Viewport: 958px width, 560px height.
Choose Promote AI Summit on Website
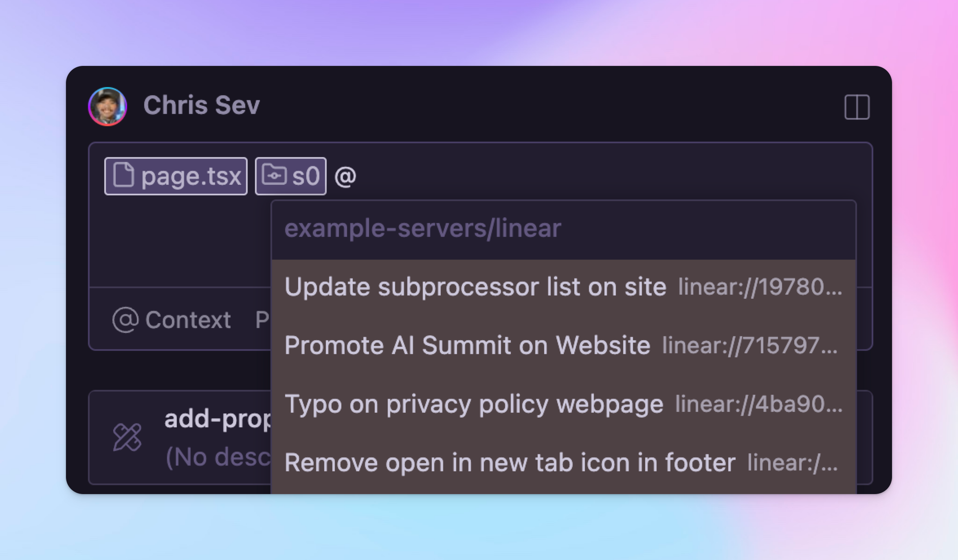(x=564, y=346)
